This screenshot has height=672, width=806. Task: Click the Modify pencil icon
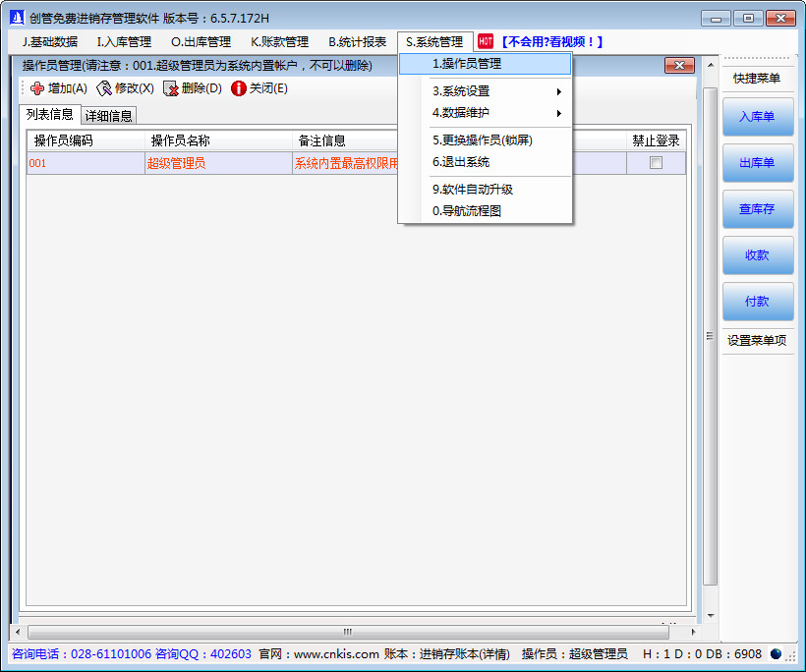tap(104, 88)
